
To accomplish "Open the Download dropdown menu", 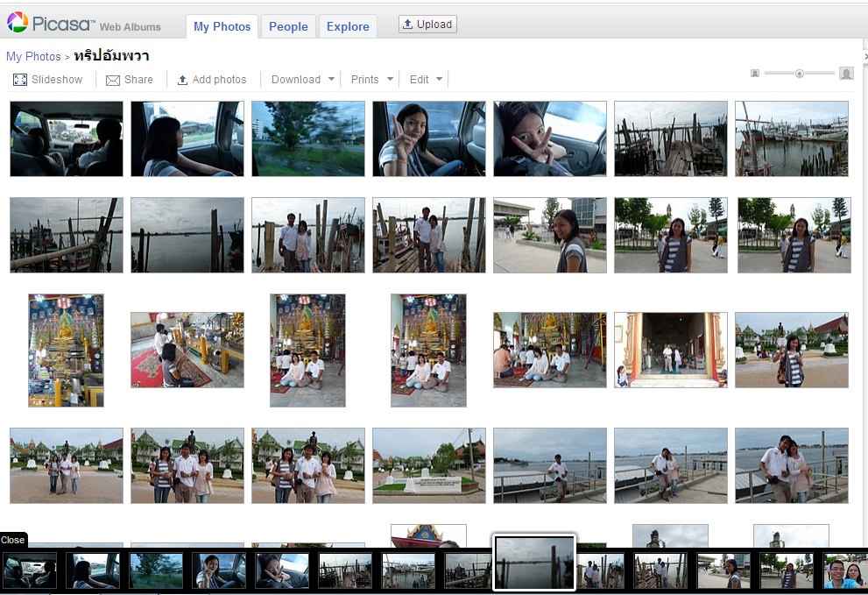I will click(301, 79).
